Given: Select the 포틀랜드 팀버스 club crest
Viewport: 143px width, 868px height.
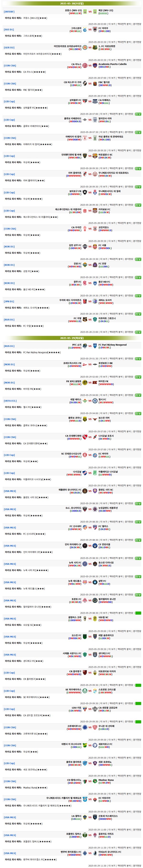Looking at the screenshot, I should [x=85, y=835].
